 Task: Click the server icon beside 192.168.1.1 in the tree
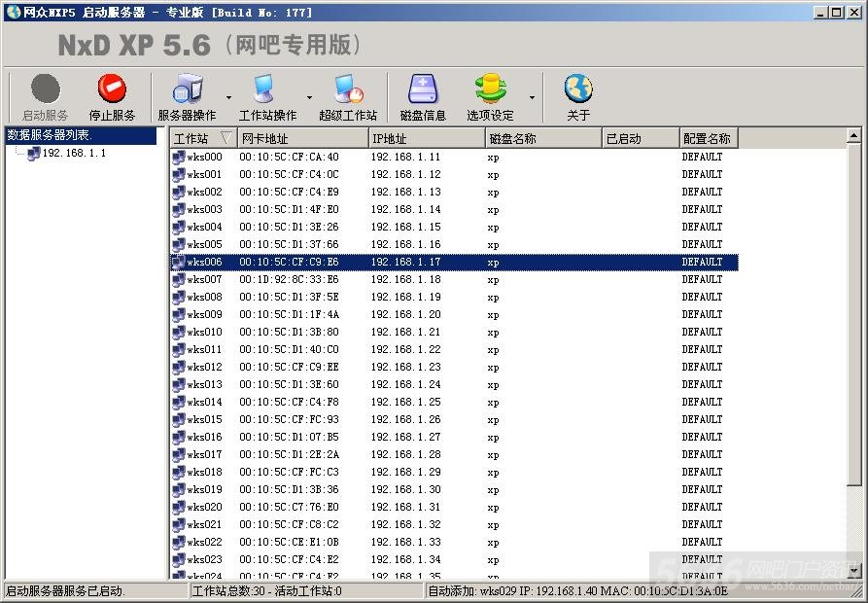coord(34,154)
